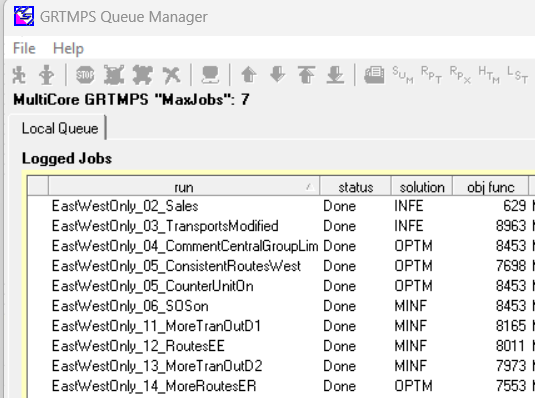Screen dimensions: 535x398
Task: Click Done status of 11_MoreTranOutD1 row
Action: tap(339, 326)
